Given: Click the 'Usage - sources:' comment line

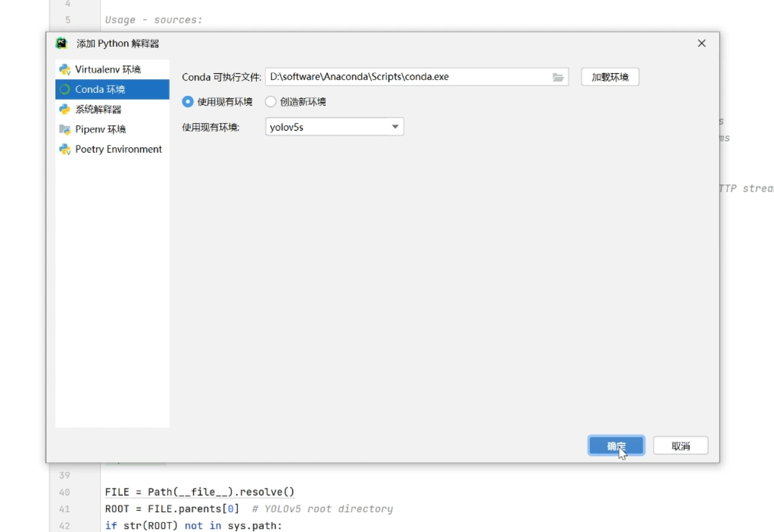Looking at the screenshot, I should [x=153, y=20].
